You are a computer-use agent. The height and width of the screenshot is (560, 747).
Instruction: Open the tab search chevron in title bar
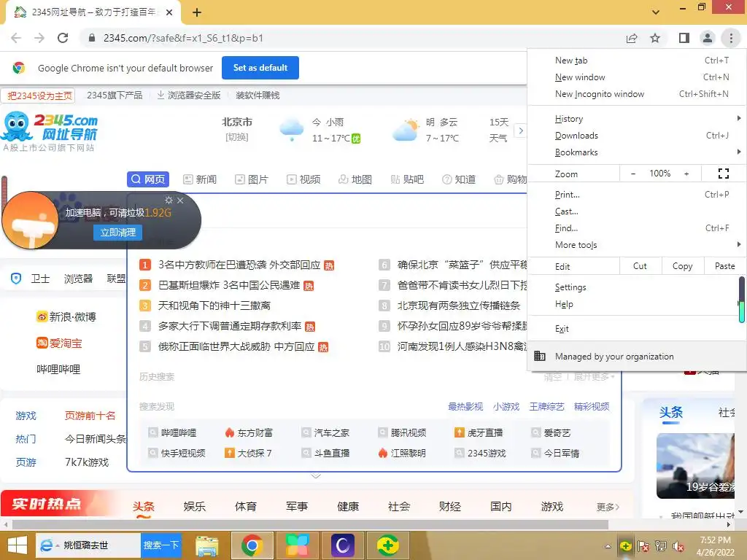pyautogui.click(x=656, y=12)
